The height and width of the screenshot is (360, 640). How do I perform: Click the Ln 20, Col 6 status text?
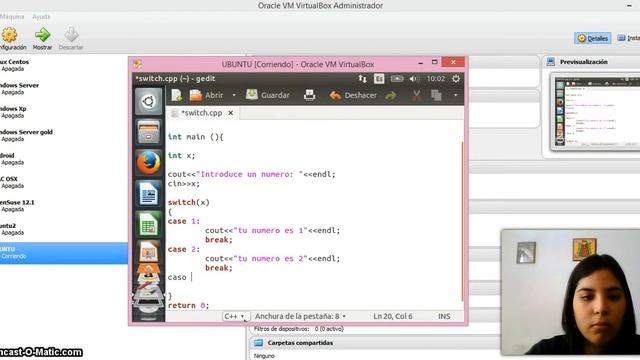(393, 316)
